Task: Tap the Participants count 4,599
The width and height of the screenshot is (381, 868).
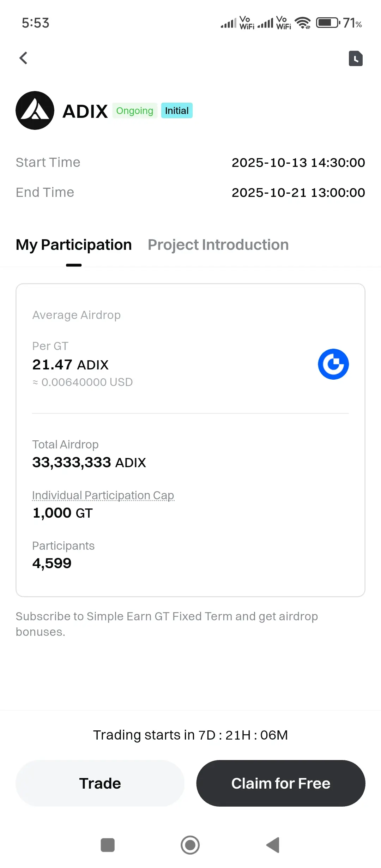Action: pos(52,563)
